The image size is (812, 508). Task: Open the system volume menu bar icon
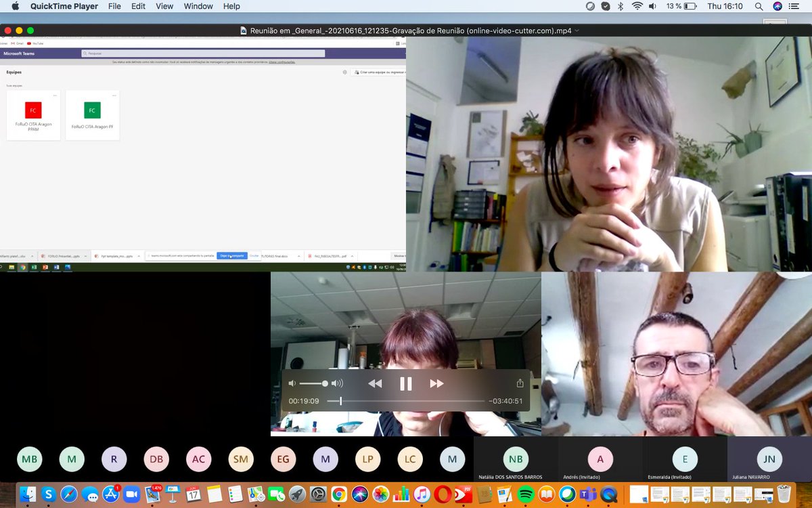[x=653, y=6]
